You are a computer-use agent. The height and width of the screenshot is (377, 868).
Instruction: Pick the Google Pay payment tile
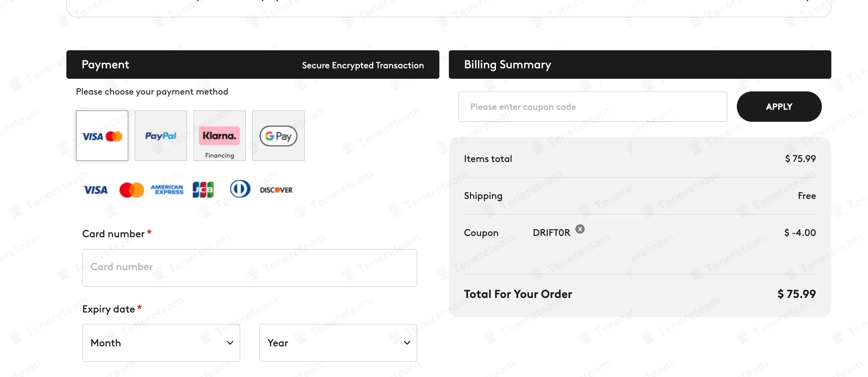pyautogui.click(x=278, y=136)
